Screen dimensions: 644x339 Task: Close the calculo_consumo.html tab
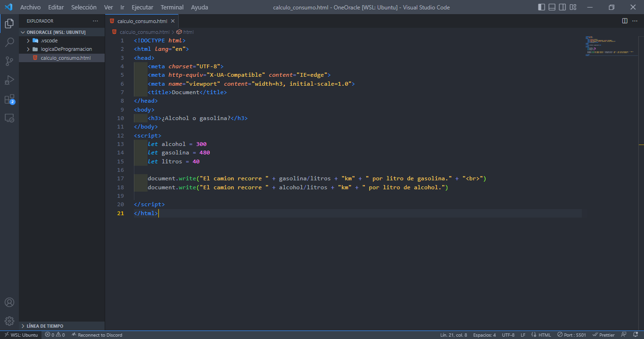[x=173, y=21]
